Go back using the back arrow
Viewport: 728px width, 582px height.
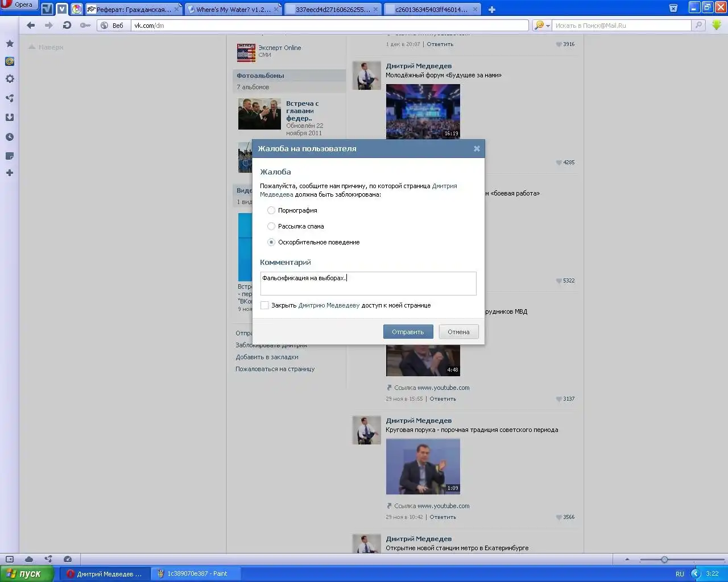pos(31,25)
